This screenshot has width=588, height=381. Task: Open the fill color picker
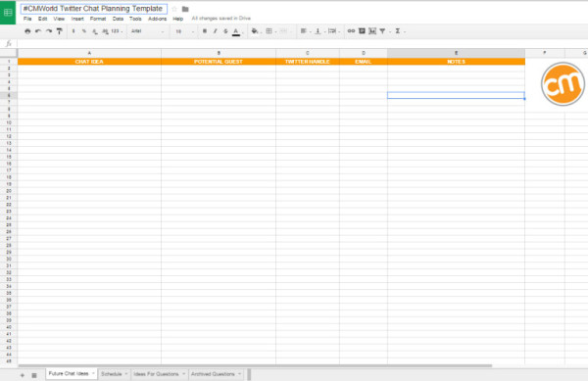tap(255, 31)
